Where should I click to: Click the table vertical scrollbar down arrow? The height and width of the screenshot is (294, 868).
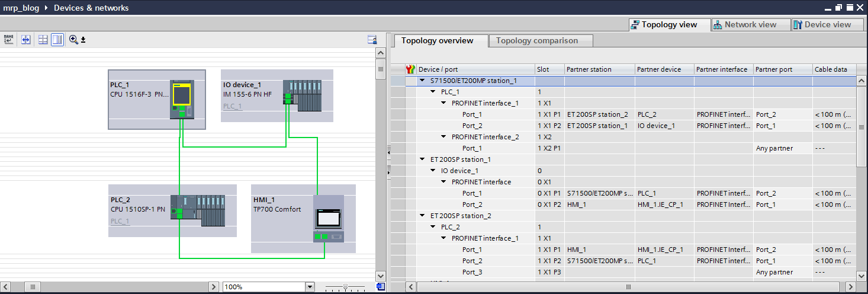coord(861,276)
